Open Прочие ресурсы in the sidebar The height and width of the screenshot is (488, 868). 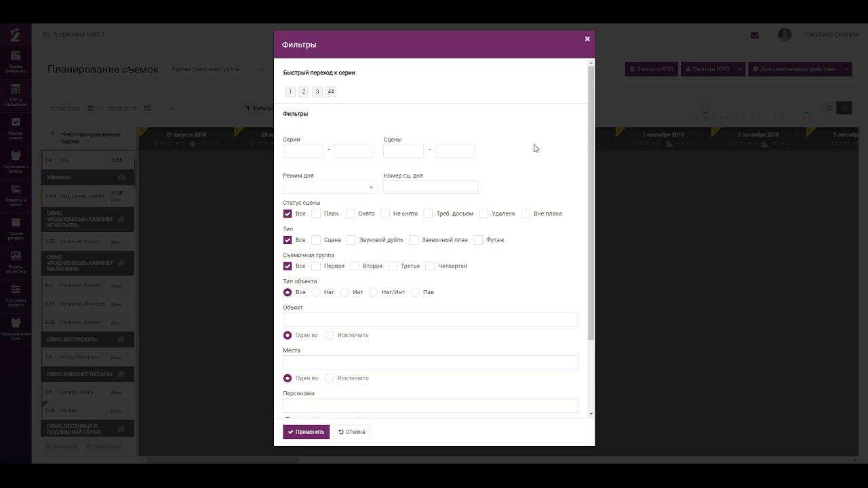[x=16, y=228]
